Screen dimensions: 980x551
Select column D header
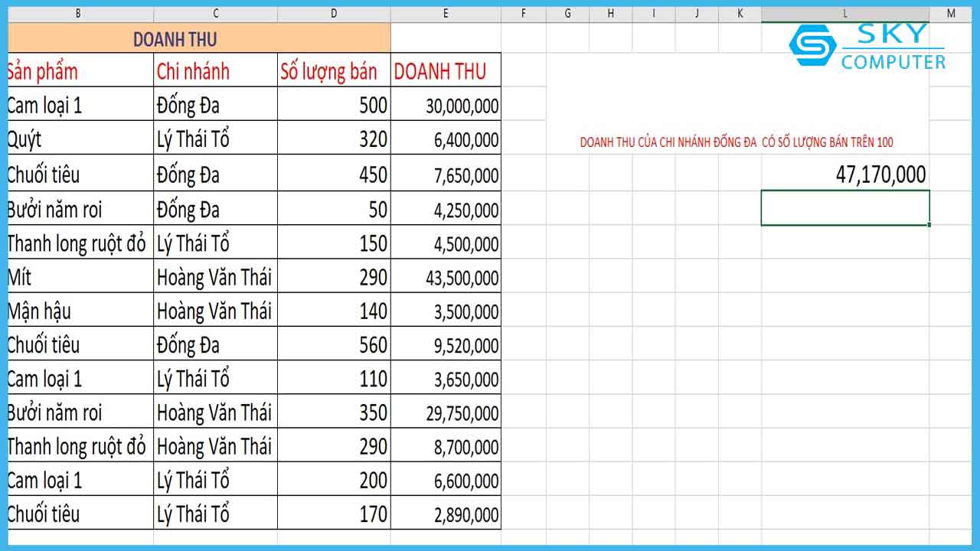tap(334, 13)
